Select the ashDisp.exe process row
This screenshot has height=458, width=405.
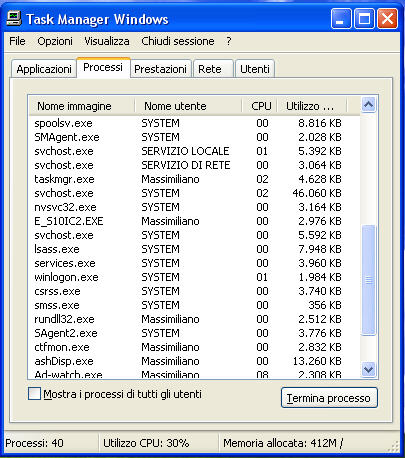pyautogui.click(x=194, y=361)
